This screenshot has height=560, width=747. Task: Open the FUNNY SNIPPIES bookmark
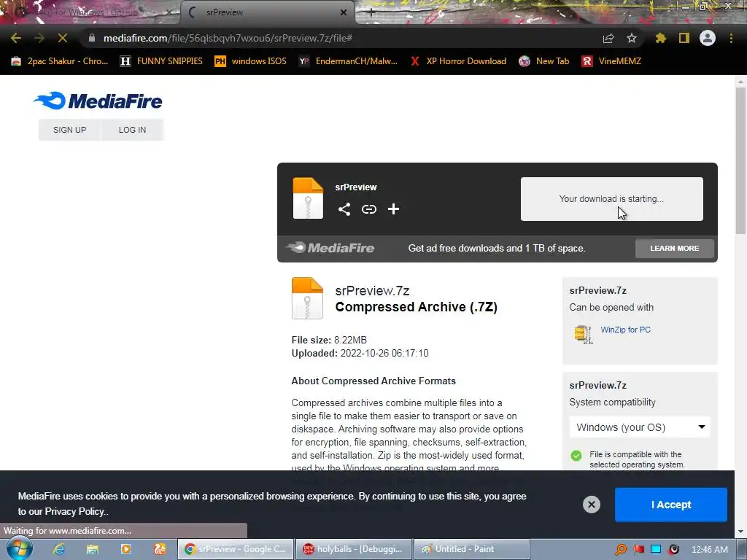(161, 61)
